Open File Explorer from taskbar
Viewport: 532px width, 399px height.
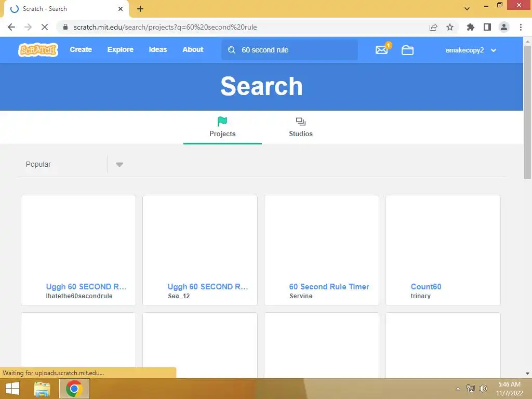point(42,389)
